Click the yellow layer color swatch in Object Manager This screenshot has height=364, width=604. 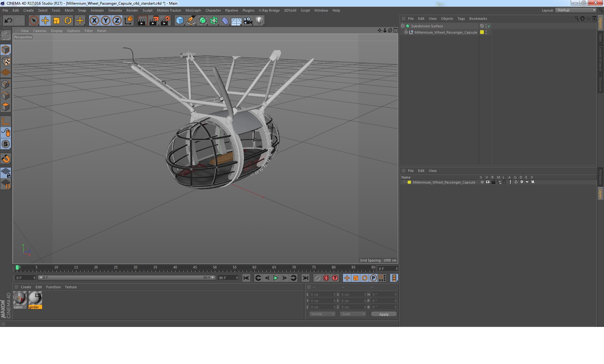click(482, 32)
